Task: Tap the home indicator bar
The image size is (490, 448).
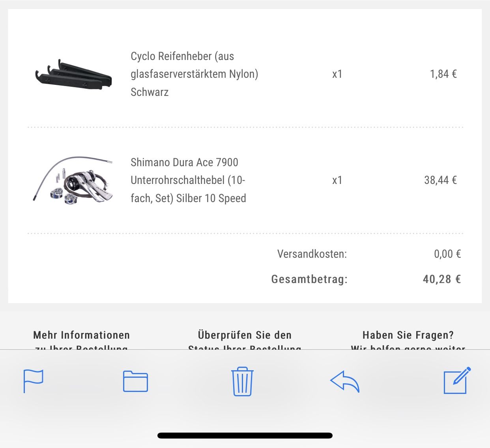Action: point(245,436)
